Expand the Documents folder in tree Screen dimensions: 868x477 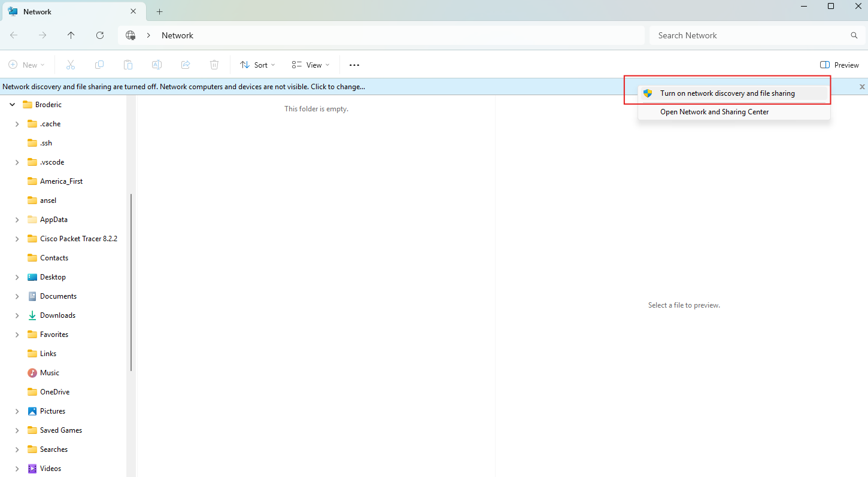[x=17, y=296]
